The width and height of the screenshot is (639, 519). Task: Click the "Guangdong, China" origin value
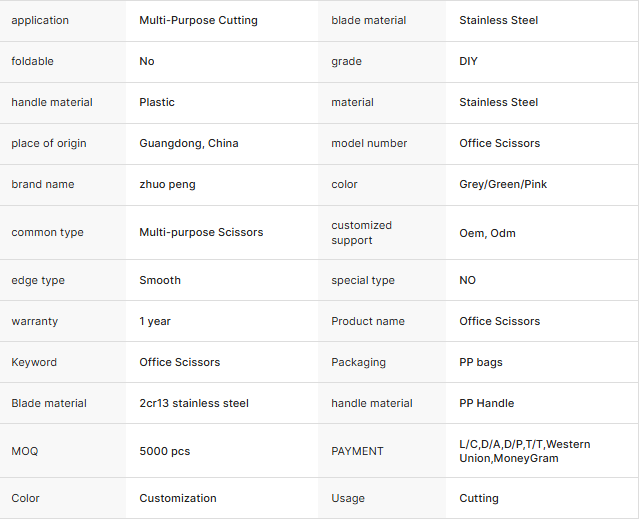tap(189, 143)
